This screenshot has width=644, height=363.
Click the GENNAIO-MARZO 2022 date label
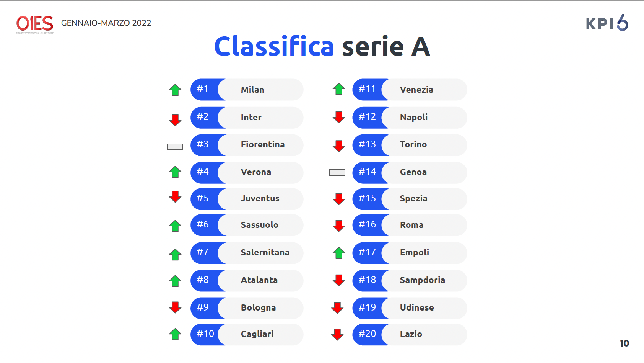tap(106, 23)
